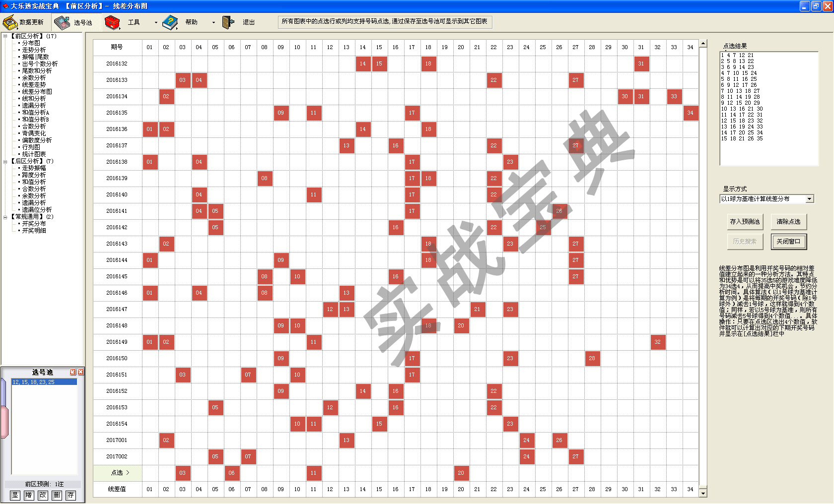Click cell 14 in row 2016132
Screen dimensions: 834x504
coord(362,63)
